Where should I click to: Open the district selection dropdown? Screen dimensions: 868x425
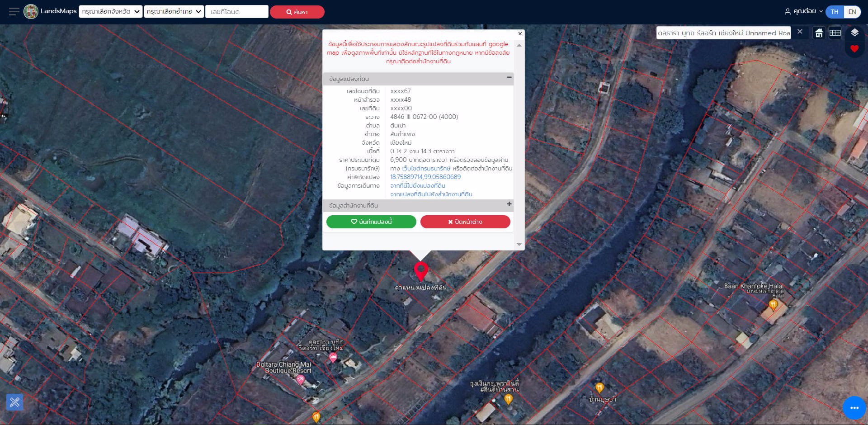click(174, 12)
